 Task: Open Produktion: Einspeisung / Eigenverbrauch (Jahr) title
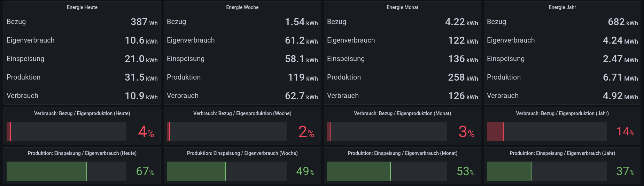coord(562,153)
